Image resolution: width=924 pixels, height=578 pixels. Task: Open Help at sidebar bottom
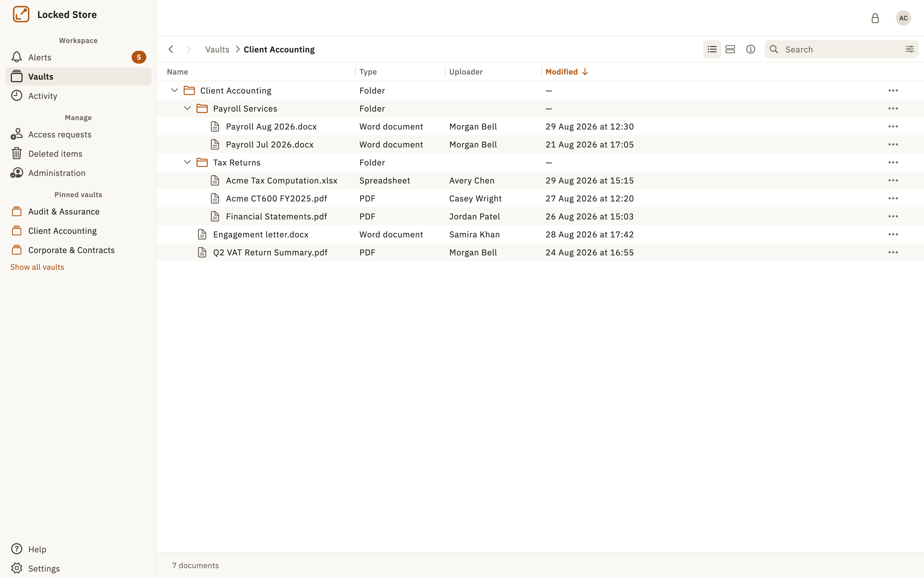click(78, 549)
